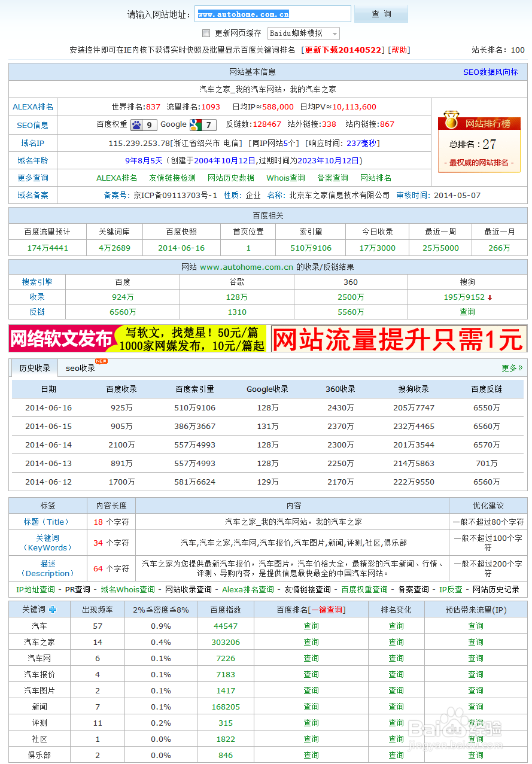Click the 更多» link beside history tabs
Viewport: 532px width, 764px height.
coord(512,369)
